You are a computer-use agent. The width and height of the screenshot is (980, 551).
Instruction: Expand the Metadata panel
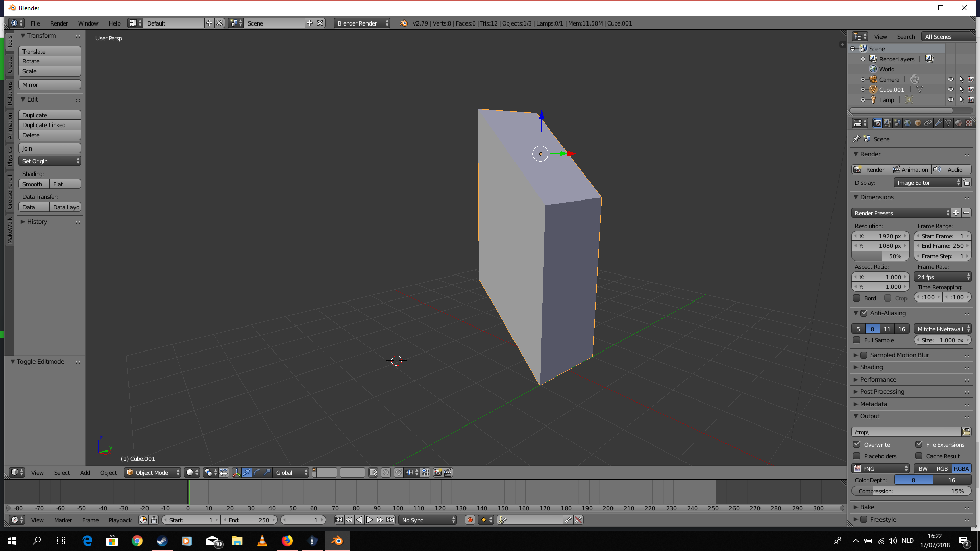[873, 404]
